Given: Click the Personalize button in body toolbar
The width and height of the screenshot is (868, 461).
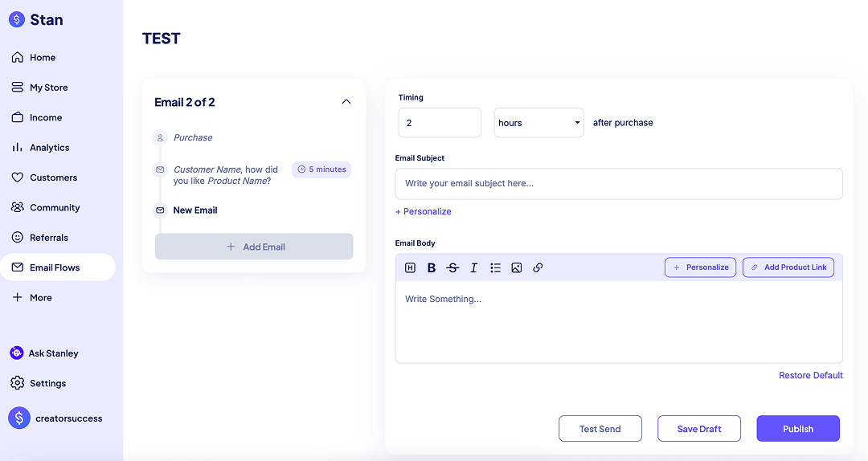Looking at the screenshot, I should [700, 267].
